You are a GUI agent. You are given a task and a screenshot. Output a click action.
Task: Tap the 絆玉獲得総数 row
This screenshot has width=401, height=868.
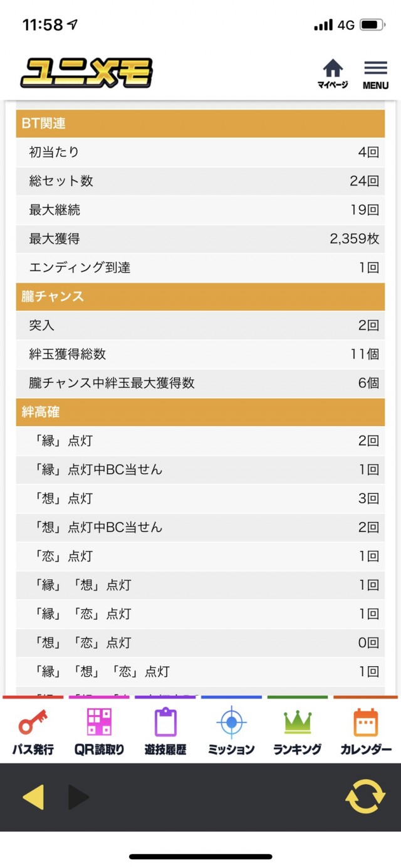click(200, 354)
